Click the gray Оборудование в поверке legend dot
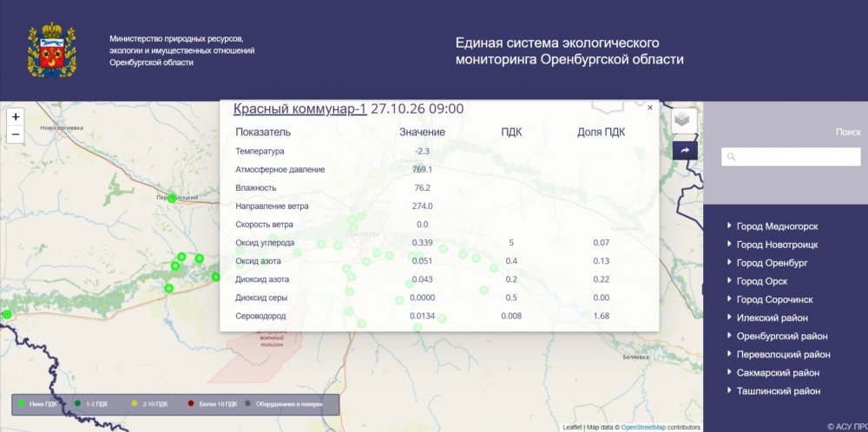868x432 pixels. 247,404
